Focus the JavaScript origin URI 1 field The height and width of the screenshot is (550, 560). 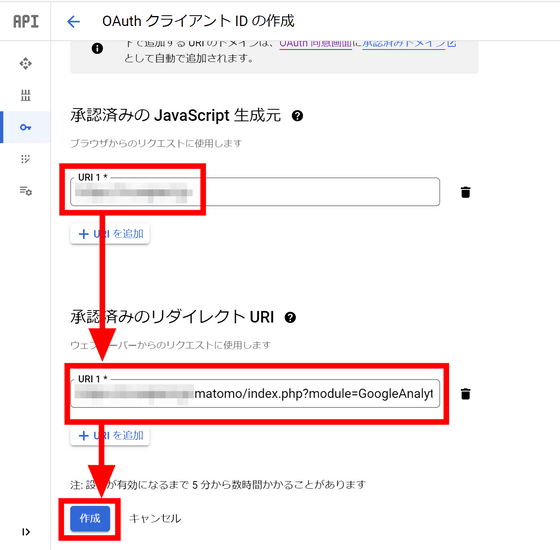[255, 192]
